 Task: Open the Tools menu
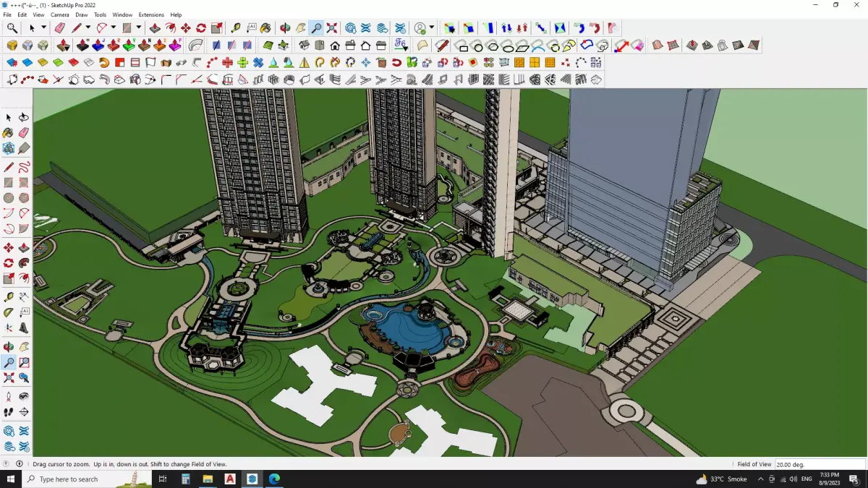(x=101, y=14)
